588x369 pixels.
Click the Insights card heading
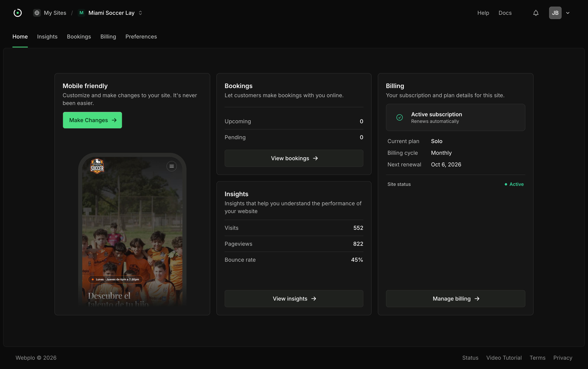(x=236, y=194)
